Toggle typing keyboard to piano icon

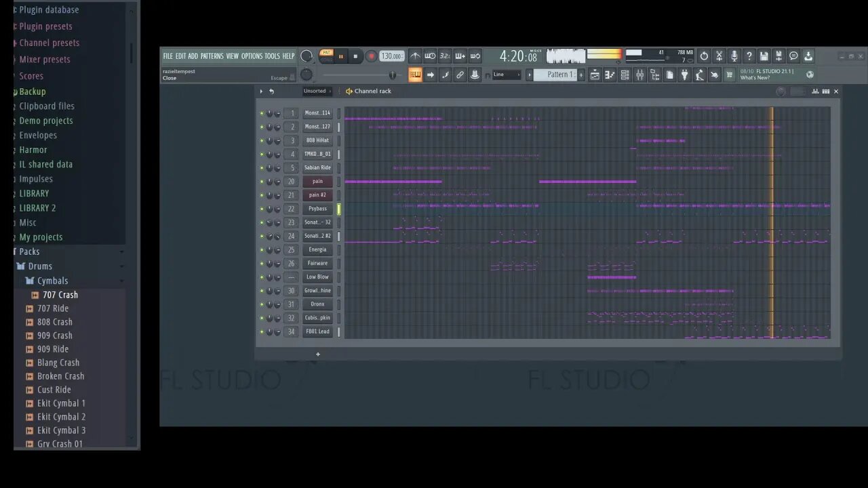(415, 75)
